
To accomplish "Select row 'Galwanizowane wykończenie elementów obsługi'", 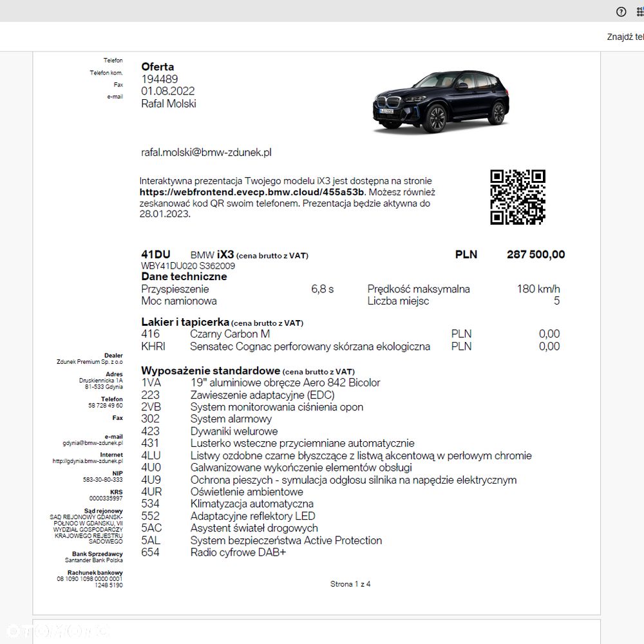I will click(x=301, y=468).
